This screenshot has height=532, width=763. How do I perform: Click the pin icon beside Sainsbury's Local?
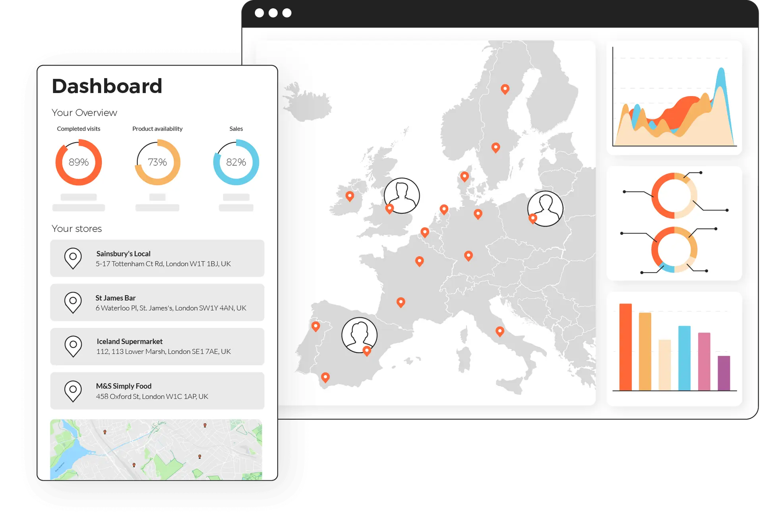[73, 258]
